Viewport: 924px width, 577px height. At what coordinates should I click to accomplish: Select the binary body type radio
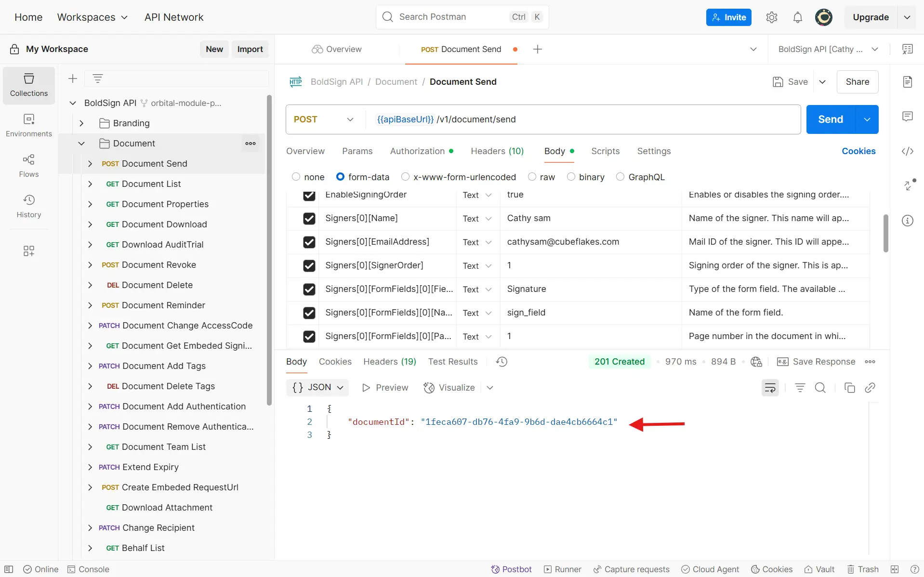(x=571, y=177)
